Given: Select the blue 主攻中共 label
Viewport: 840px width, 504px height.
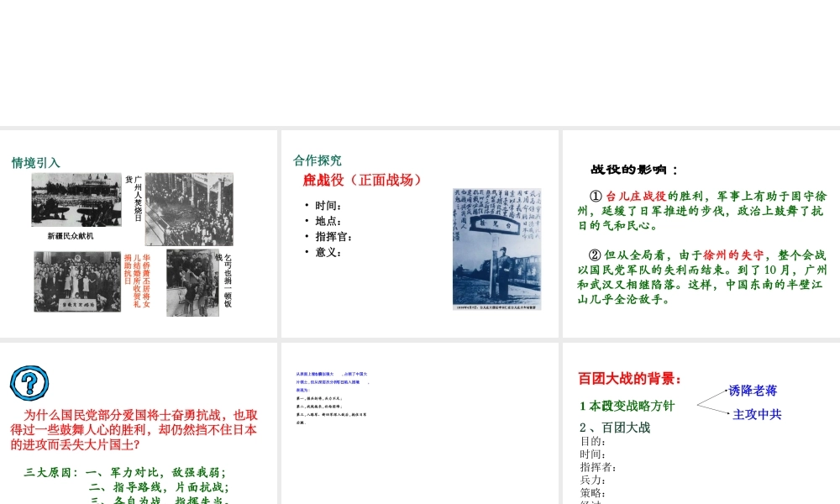Looking at the screenshot, I should point(757,414).
